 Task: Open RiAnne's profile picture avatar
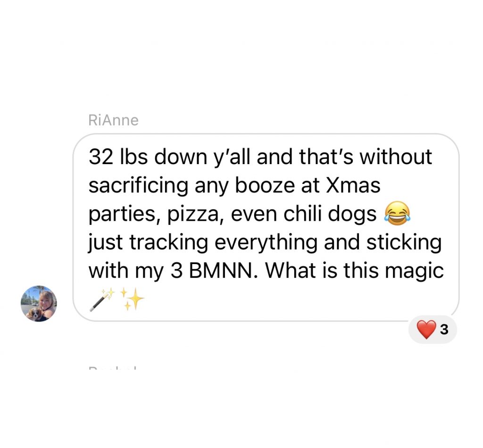[x=39, y=304]
